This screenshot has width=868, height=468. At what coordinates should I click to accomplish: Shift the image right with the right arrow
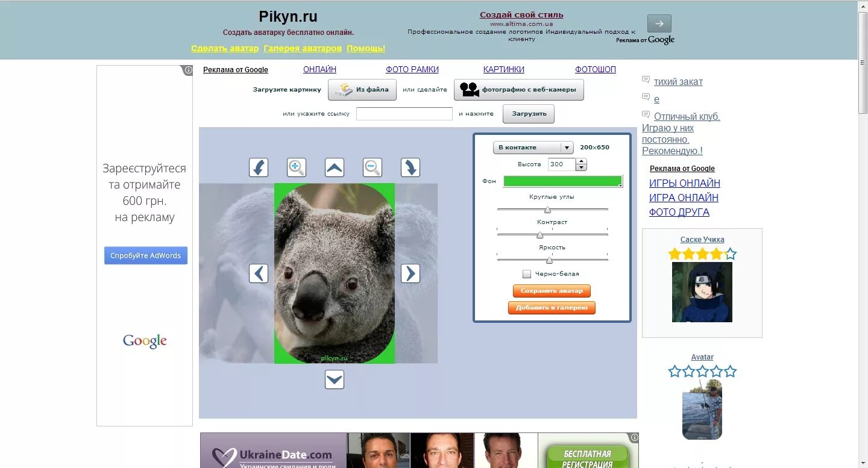(x=410, y=273)
